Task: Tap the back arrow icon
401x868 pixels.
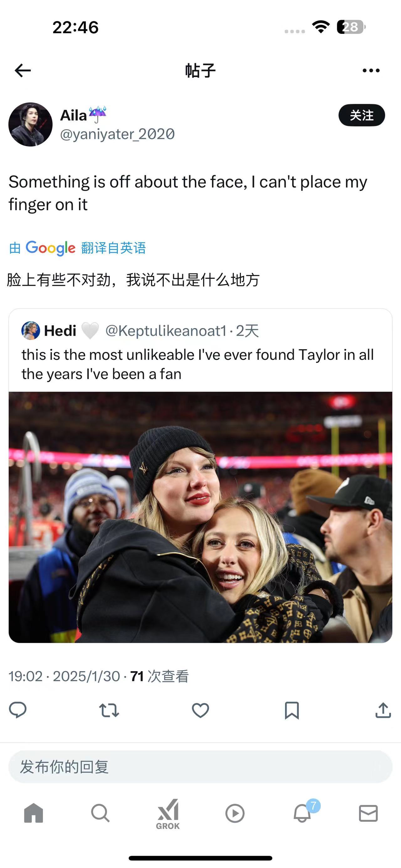Action: click(x=23, y=70)
